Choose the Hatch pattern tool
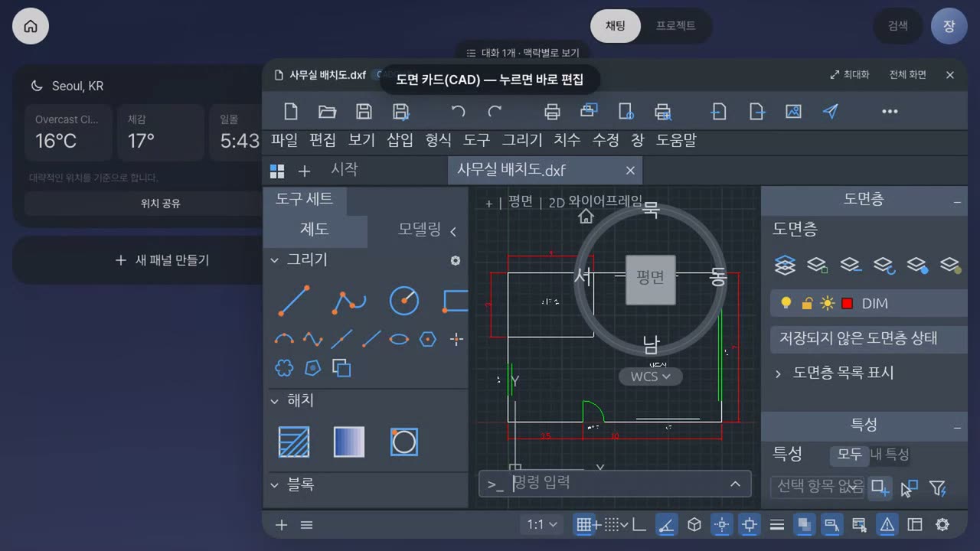 coord(294,442)
